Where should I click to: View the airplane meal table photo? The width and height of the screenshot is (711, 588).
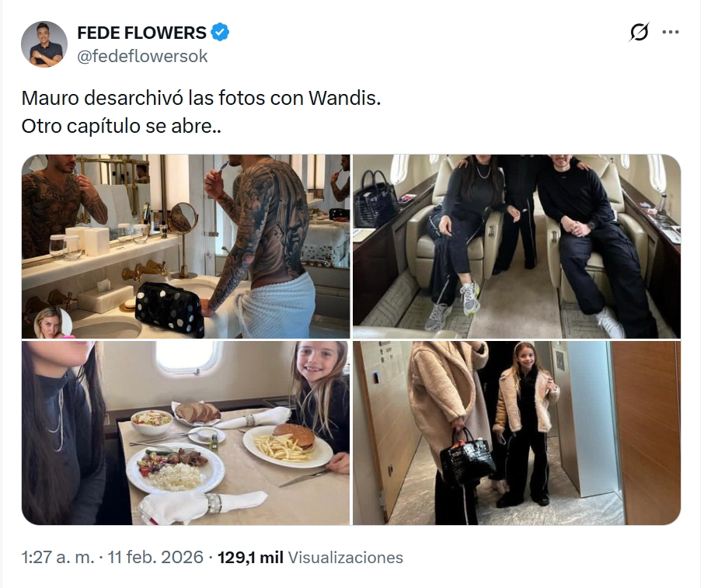click(186, 433)
